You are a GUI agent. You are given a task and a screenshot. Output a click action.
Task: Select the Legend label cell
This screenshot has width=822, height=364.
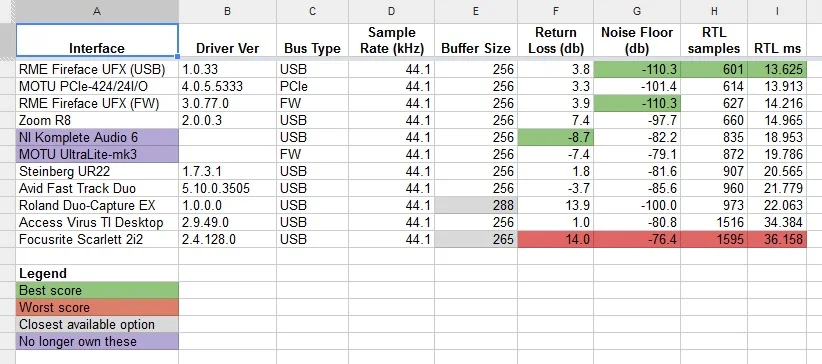pos(97,273)
